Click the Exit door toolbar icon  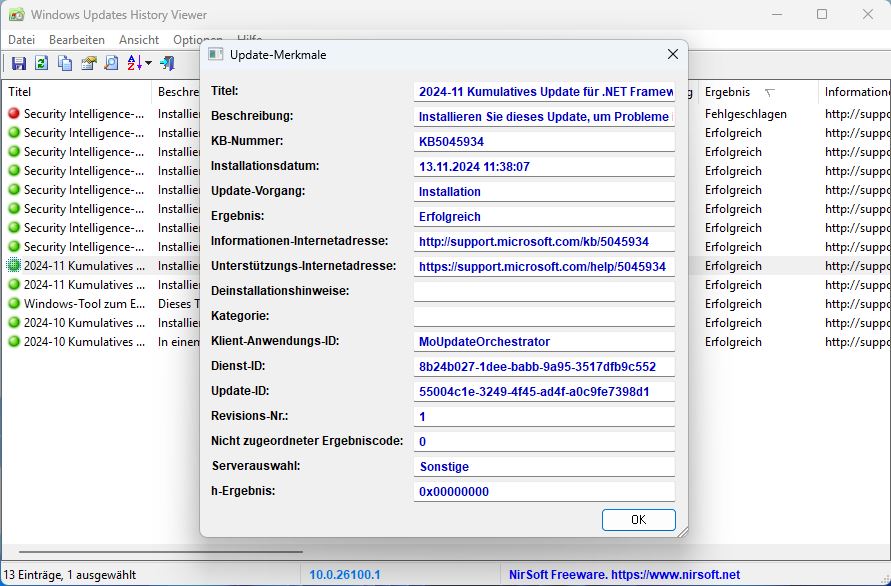[x=166, y=63]
